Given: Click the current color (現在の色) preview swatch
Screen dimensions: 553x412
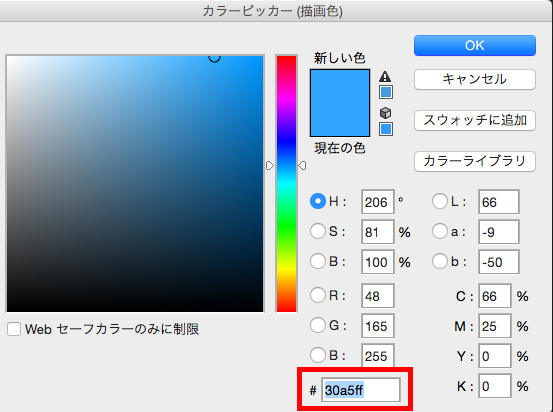Looking at the screenshot, I should 340,120.
